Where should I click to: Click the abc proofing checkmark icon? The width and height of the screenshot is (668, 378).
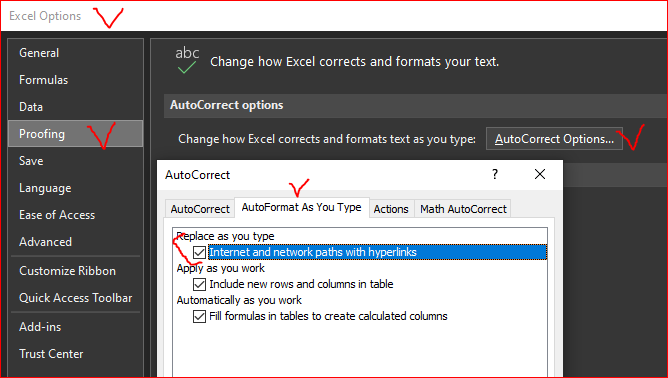tap(187, 60)
